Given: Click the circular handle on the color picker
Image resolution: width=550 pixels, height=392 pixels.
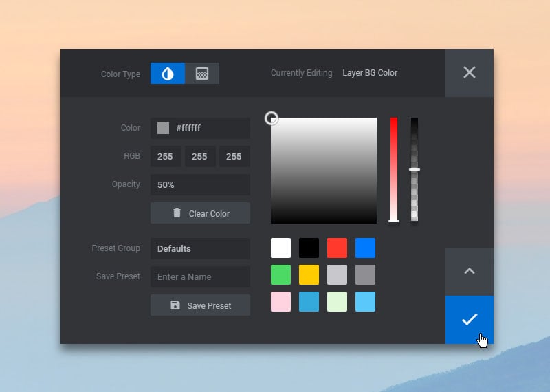Looking at the screenshot, I should tap(272, 118).
